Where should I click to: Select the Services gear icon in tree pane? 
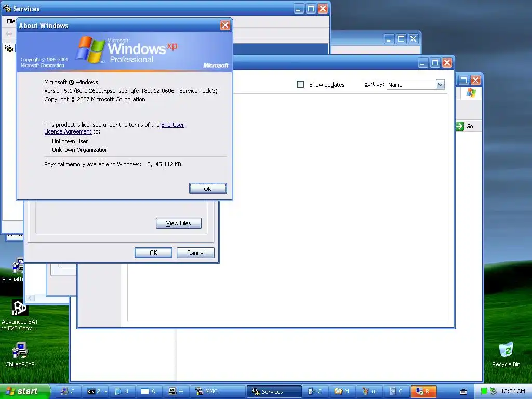(x=9, y=48)
